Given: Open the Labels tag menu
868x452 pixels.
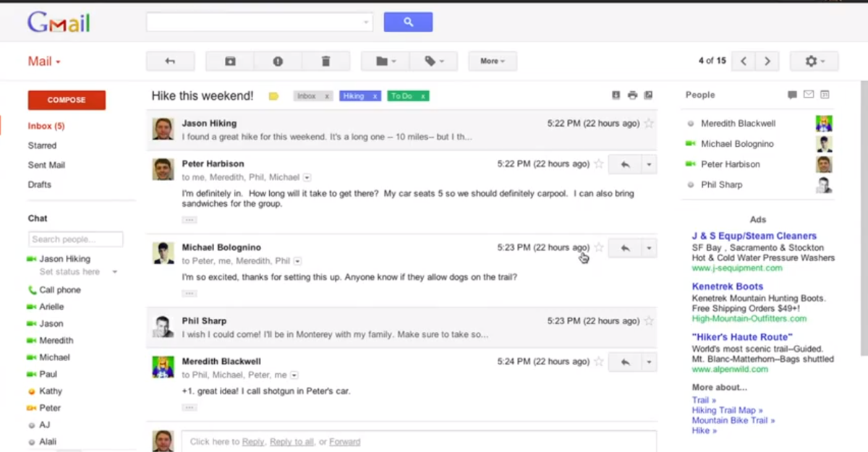Looking at the screenshot, I should [433, 61].
